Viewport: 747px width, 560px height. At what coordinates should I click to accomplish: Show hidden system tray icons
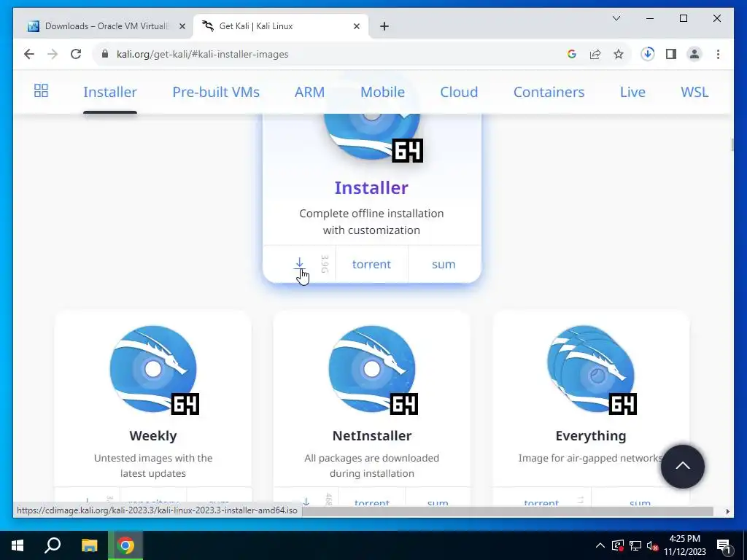coord(600,545)
